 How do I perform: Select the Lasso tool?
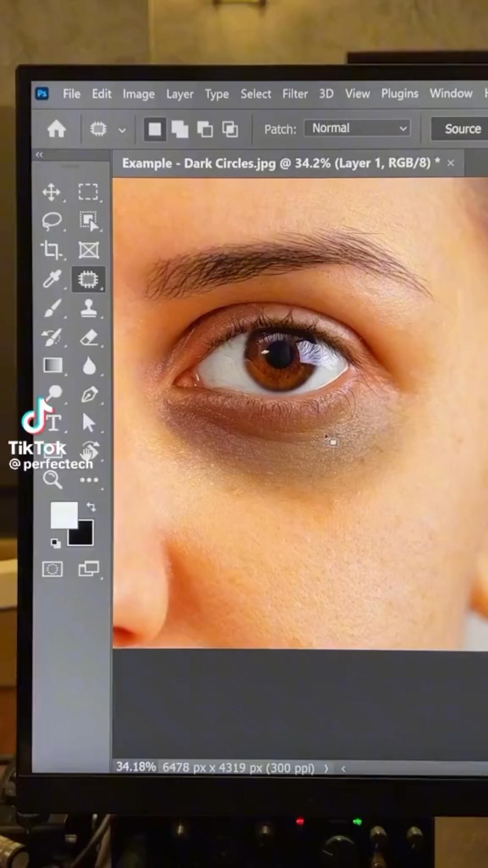[52, 221]
